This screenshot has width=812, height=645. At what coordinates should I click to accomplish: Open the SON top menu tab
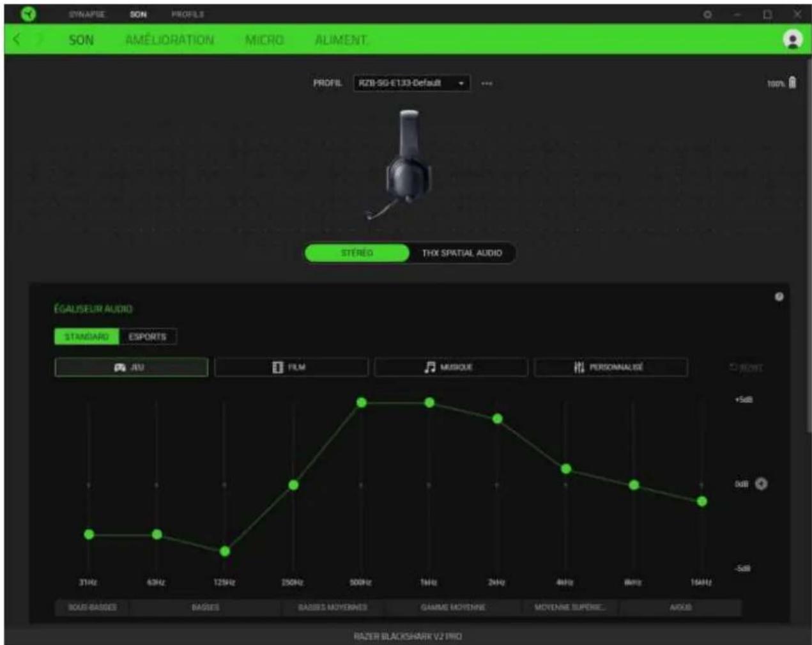138,14
